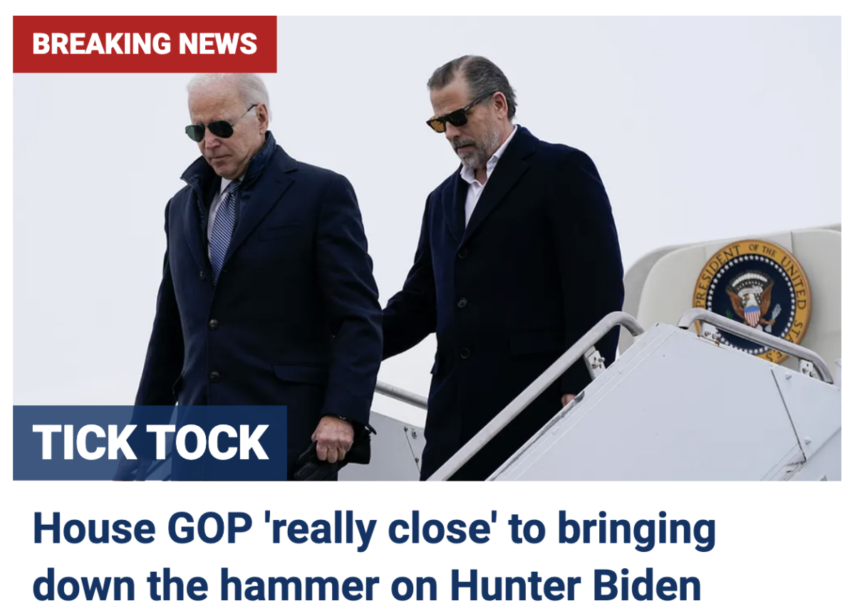Click the words 'Hunter Biden' in the headline
This screenshot has height=616, width=855.
(x=576, y=585)
